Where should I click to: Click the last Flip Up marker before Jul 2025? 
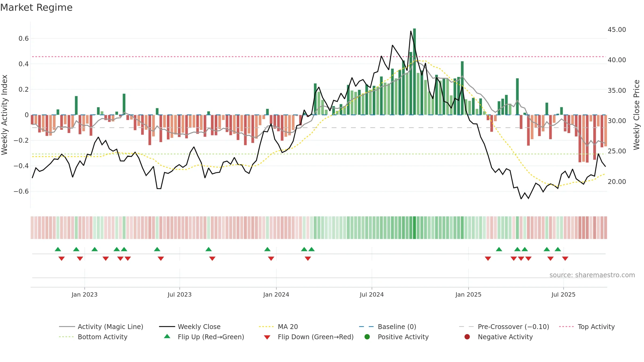pos(558,249)
